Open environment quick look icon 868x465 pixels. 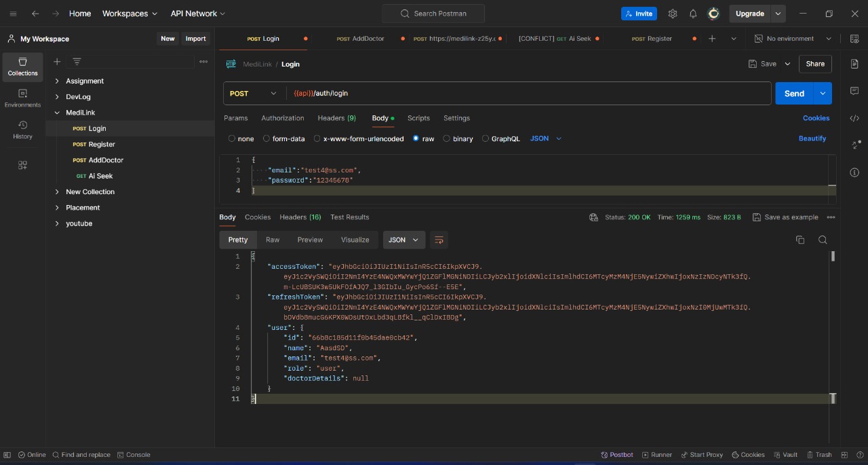(854, 39)
